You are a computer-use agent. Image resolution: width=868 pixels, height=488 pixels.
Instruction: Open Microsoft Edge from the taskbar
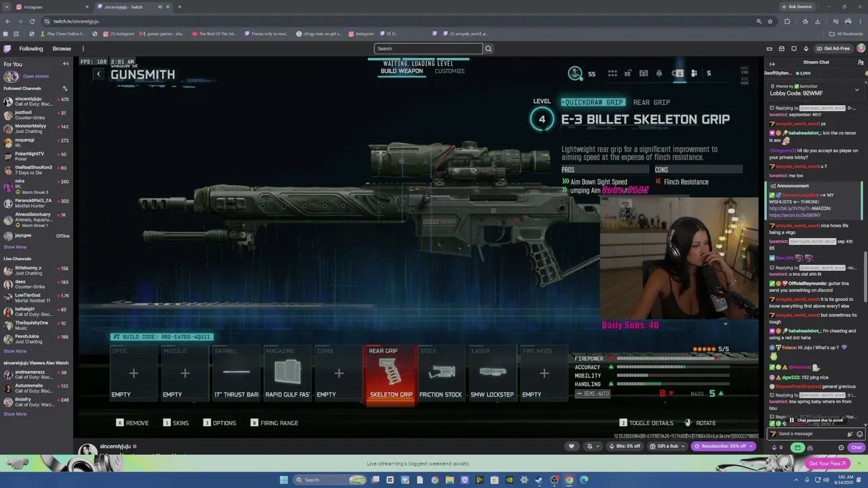pos(584,480)
